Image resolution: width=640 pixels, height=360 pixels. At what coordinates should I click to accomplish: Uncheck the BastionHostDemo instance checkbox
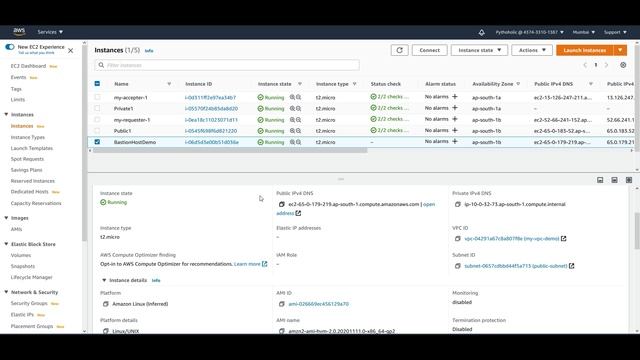coord(97,142)
